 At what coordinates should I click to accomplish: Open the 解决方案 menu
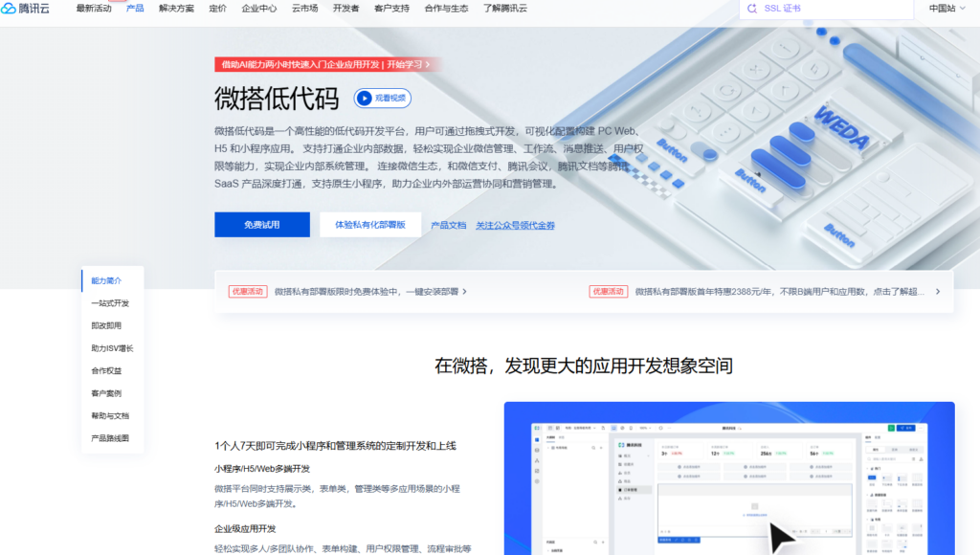click(x=177, y=9)
